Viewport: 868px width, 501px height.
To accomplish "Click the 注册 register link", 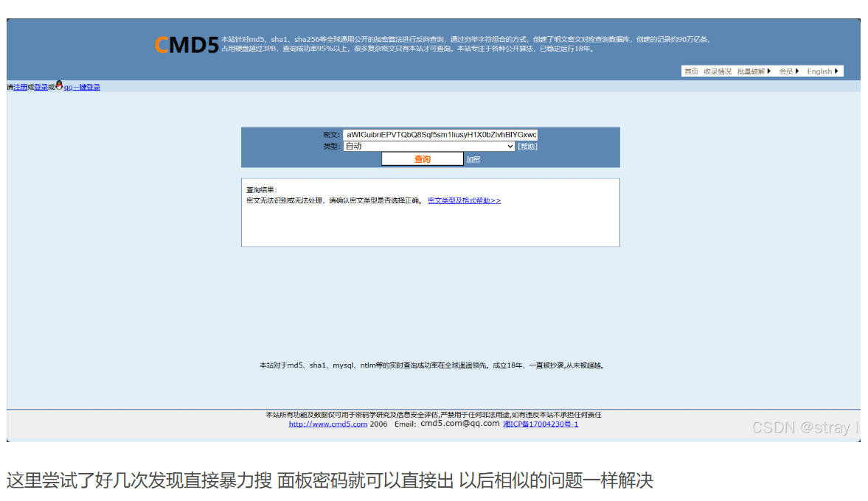I will 21,87.
